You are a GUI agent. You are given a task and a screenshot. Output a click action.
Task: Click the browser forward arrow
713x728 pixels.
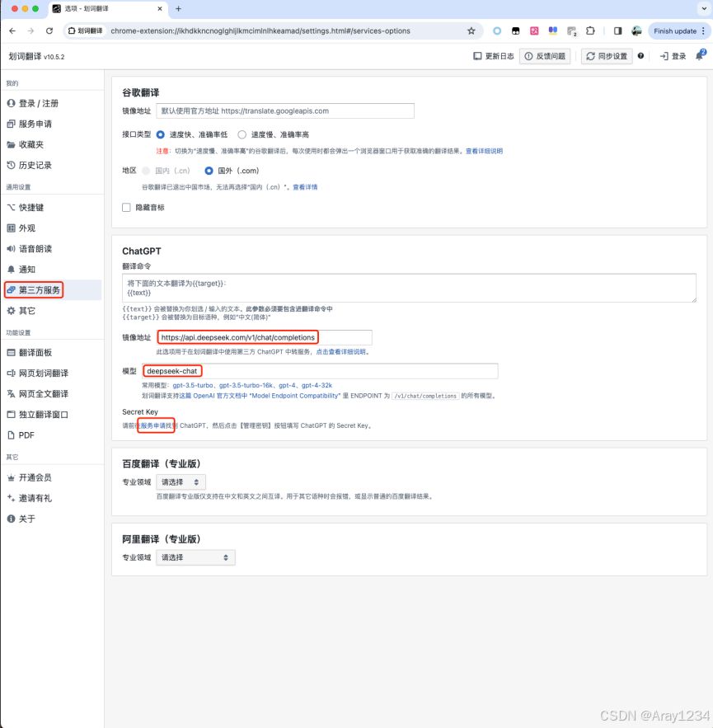click(30, 31)
